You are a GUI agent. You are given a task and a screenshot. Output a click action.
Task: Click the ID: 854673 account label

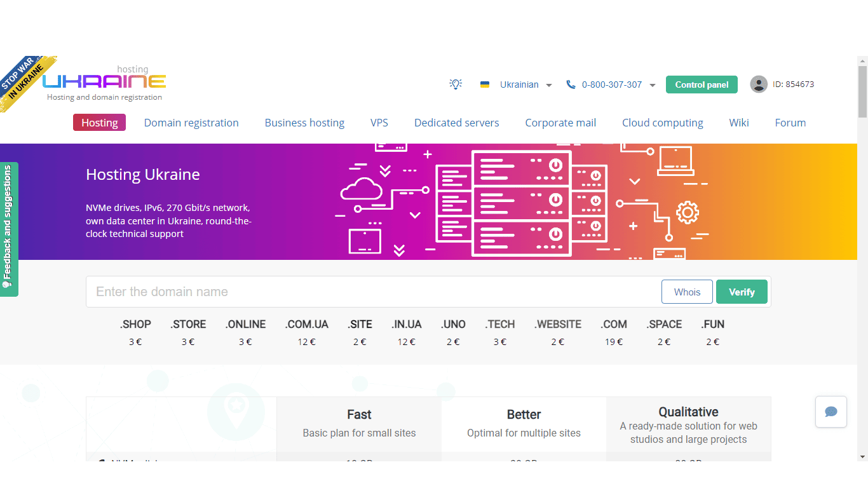794,84
